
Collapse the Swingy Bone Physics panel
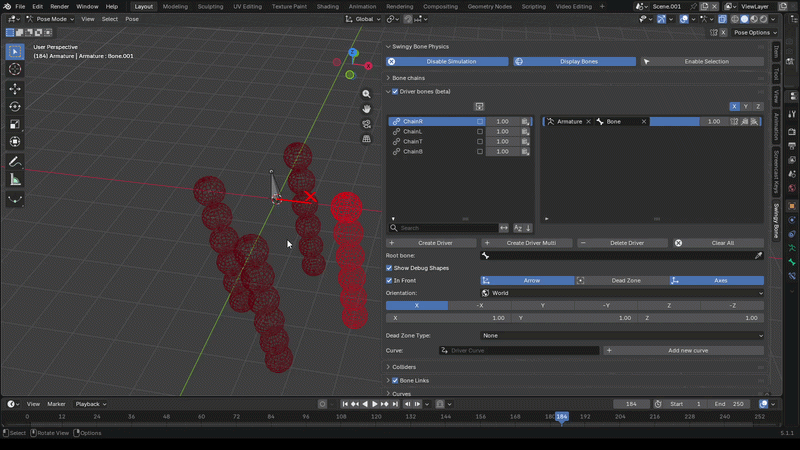tap(388, 46)
